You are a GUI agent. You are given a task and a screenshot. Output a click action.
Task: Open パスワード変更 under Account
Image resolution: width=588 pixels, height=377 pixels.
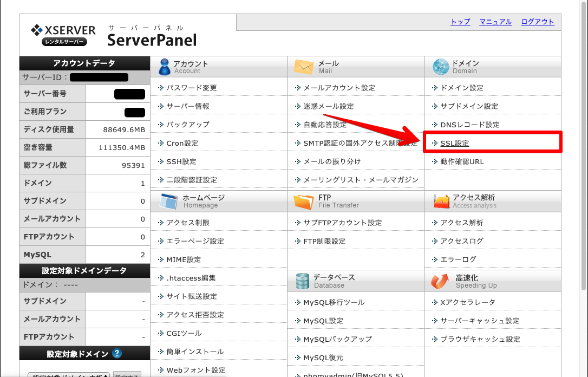pyautogui.click(x=191, y=88)
